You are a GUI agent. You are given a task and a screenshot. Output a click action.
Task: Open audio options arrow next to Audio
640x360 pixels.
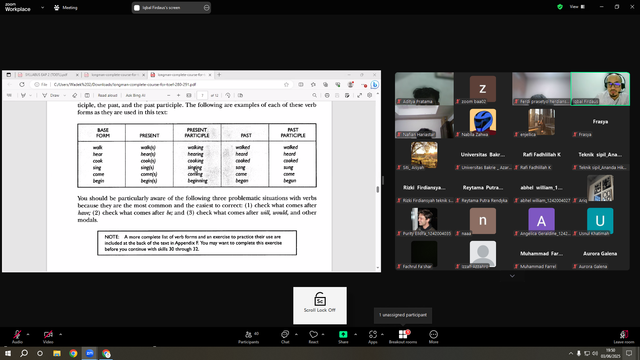click(x=28, y=334)
